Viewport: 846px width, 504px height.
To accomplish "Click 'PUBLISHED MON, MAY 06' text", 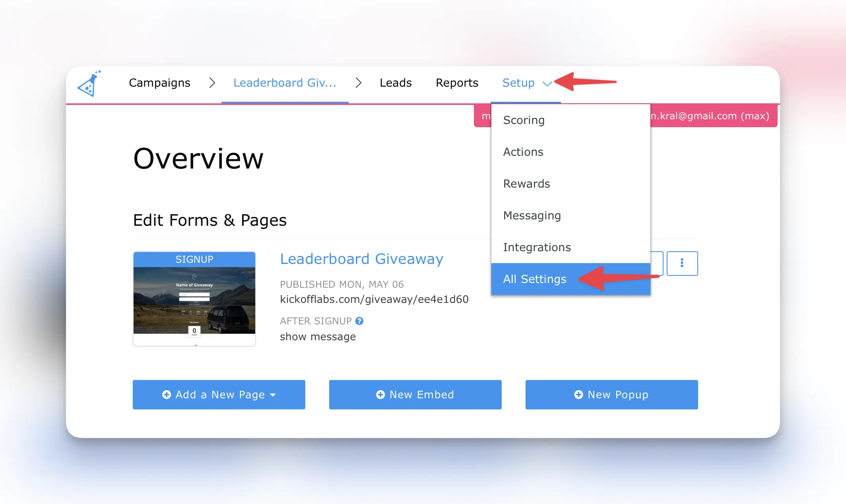I will tap(342, 284).
